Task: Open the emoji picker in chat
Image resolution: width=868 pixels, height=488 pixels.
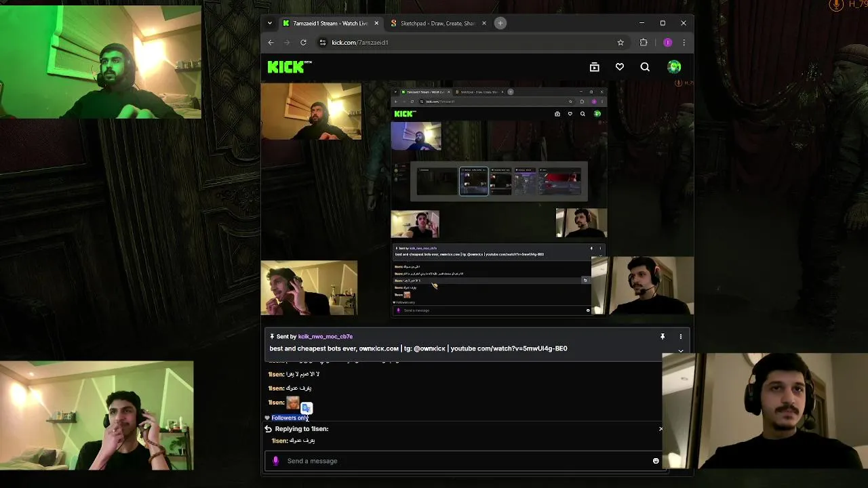Action: pos(656,461)
